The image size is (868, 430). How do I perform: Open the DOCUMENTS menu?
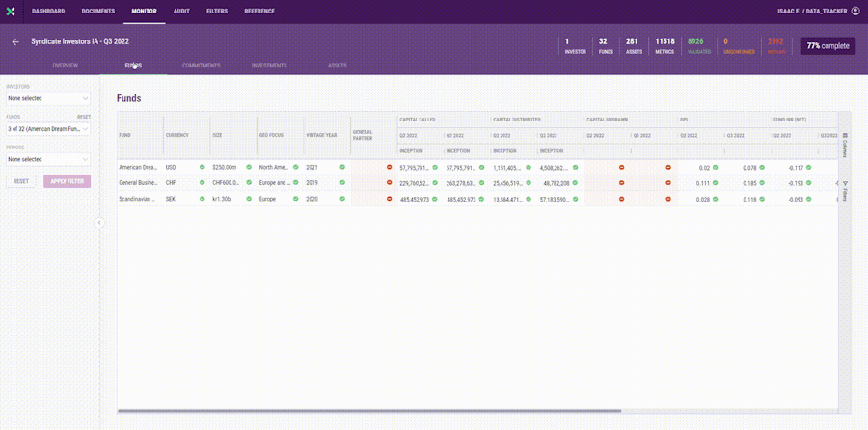click(98, 11)
